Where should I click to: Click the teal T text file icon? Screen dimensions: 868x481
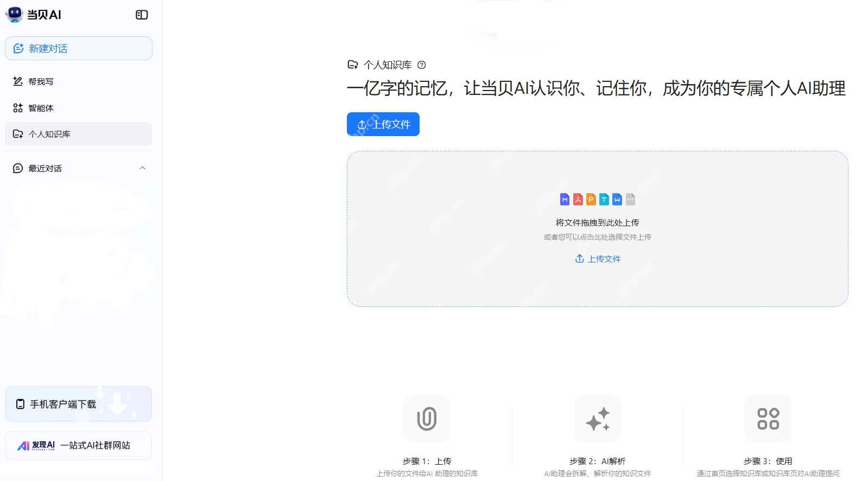tap(604, 200)
